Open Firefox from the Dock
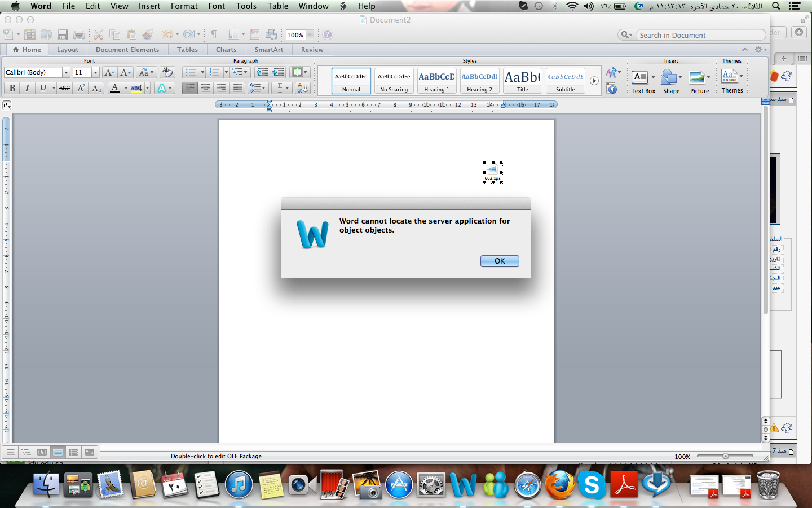Image resolution: width=812 pixels, height=508 pixels. (x=560, y=484)
